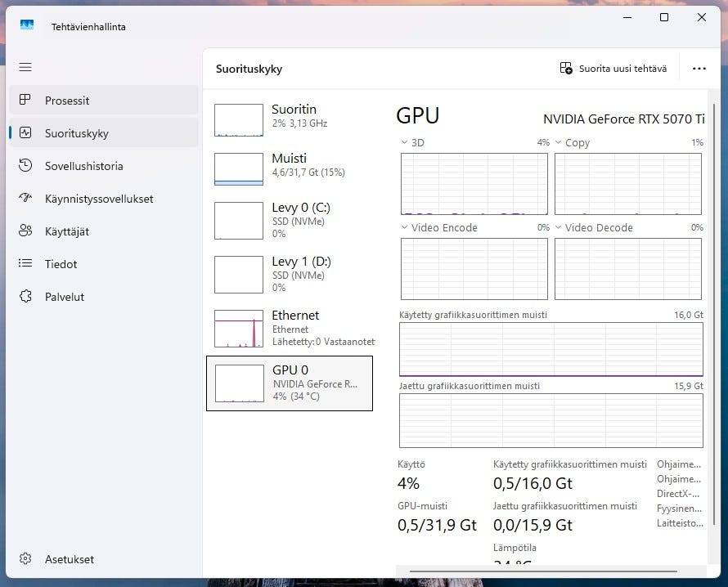728x587 pixels.
Task: Click the Käytetty grafiikkasuorittimen muisti graph
Action: coord(551,349)
